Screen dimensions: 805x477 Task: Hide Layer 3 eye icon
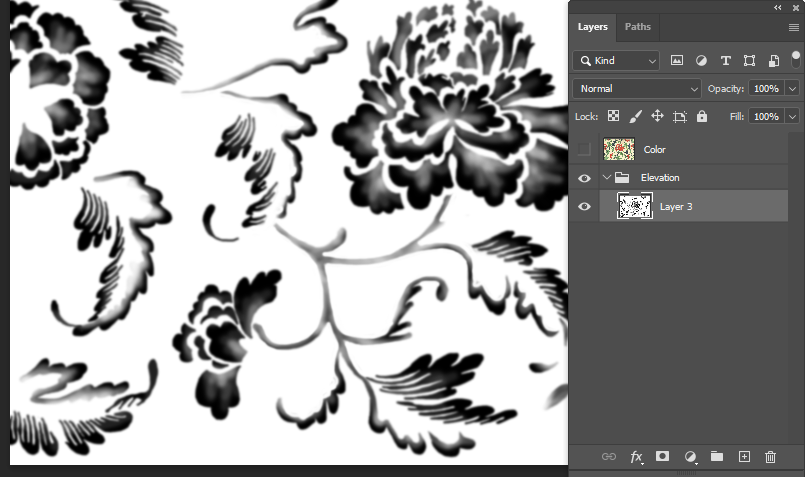[x=584, y=206]
